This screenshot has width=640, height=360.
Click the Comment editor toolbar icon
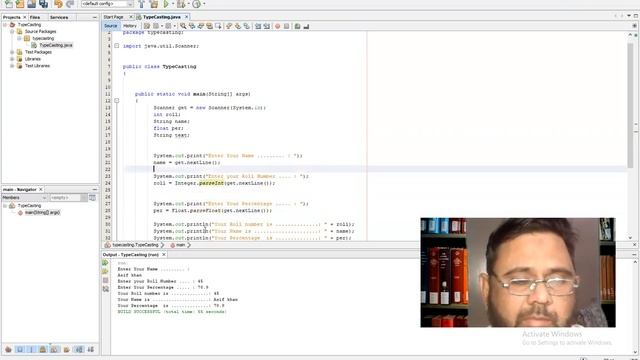point(298,26)
